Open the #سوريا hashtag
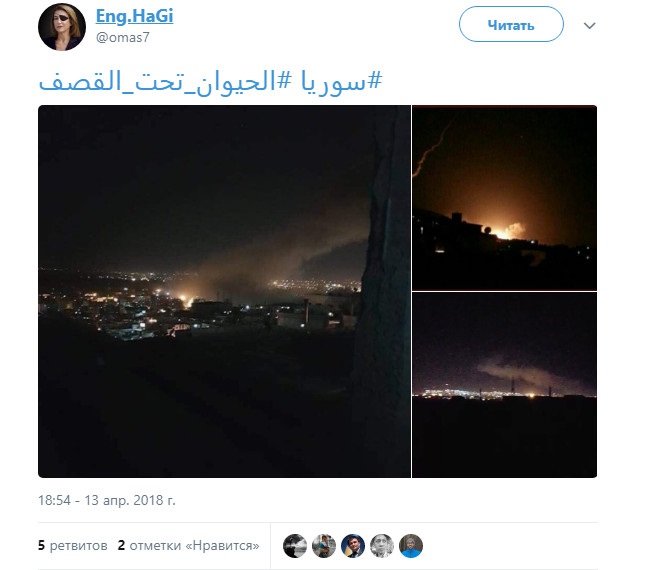Image resolution: width=650 pixels, height=570 pixels. 341,81
